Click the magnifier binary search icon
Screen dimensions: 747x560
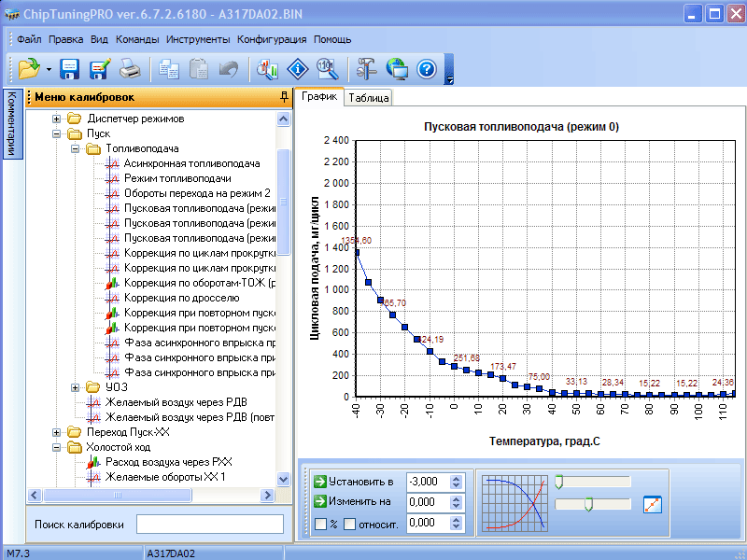point(327,68)
